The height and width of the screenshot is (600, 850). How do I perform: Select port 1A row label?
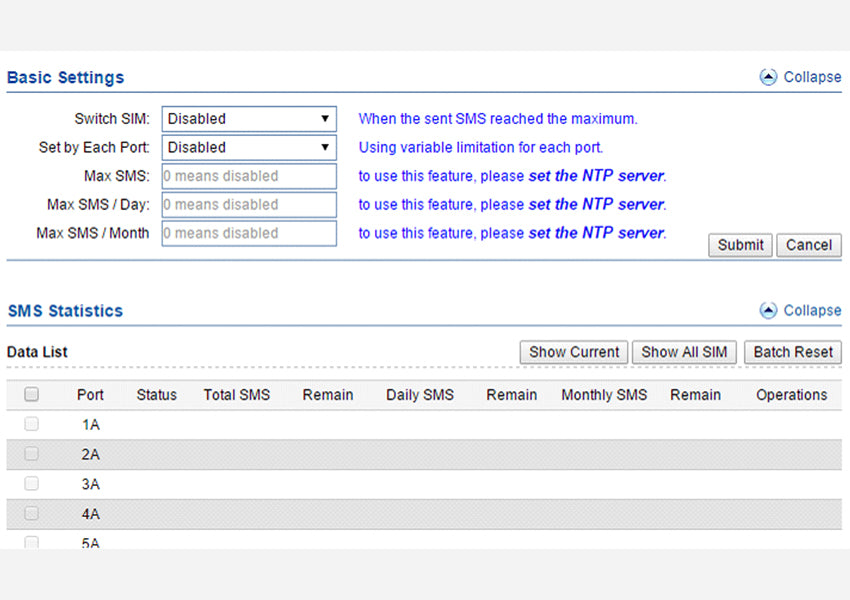[91, 425]
